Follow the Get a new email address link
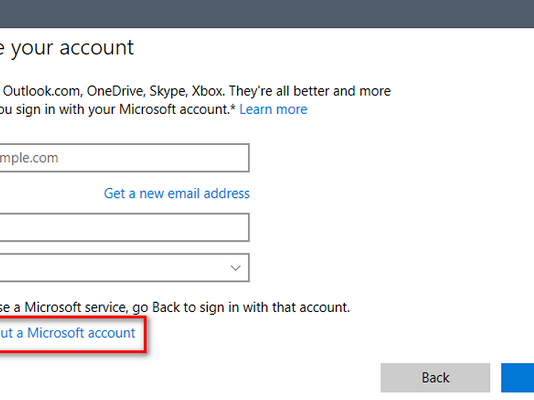 pos(177,193)
